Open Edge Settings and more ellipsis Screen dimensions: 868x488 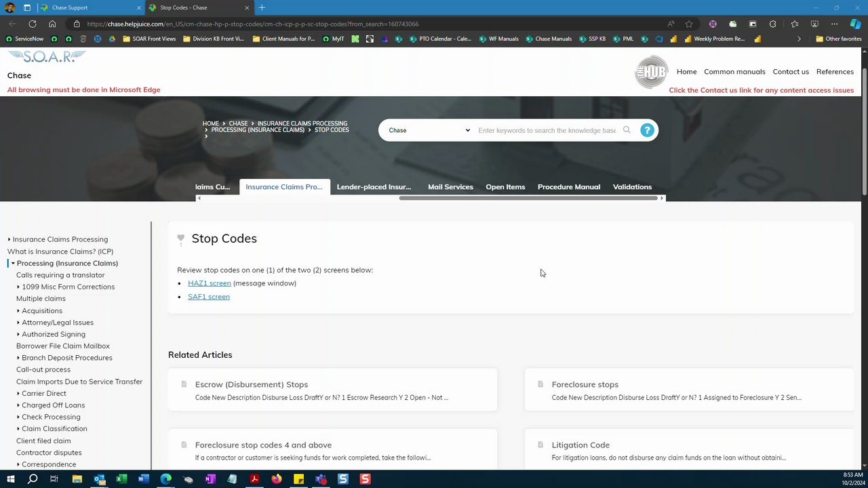click(834, 24)
